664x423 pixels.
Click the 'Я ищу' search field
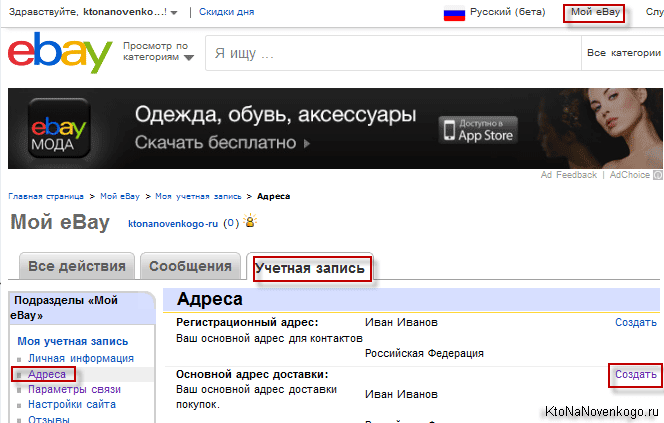point(393,53)
